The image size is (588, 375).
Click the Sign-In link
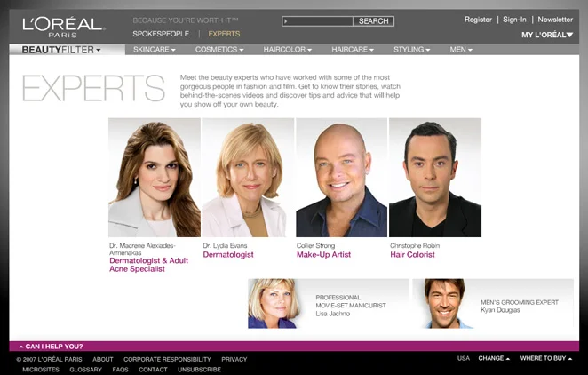point(514,20)
